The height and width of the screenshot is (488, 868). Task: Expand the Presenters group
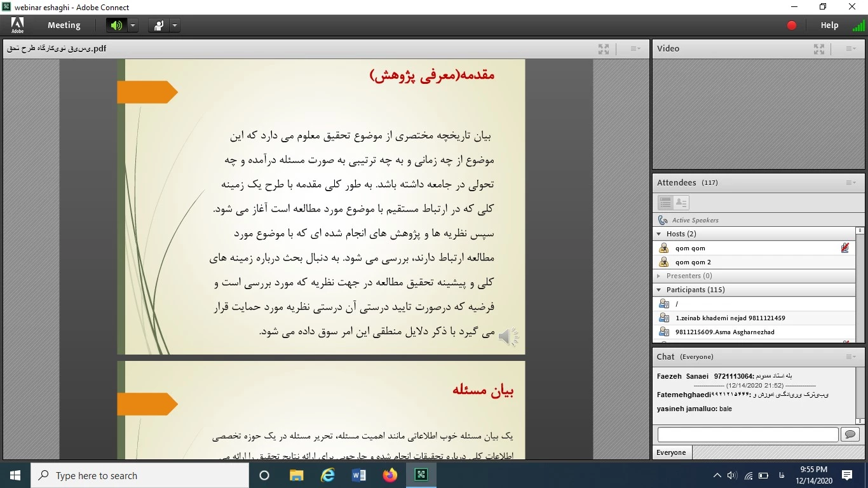pos(659,276)
